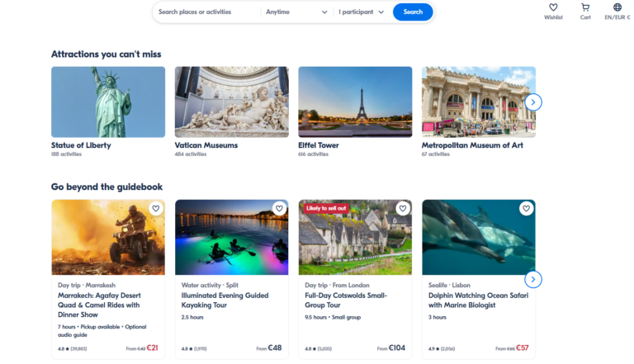
Task: Open Full-Day Cotswolds Small-Group Tour title
Action: (x=346, y=300)
